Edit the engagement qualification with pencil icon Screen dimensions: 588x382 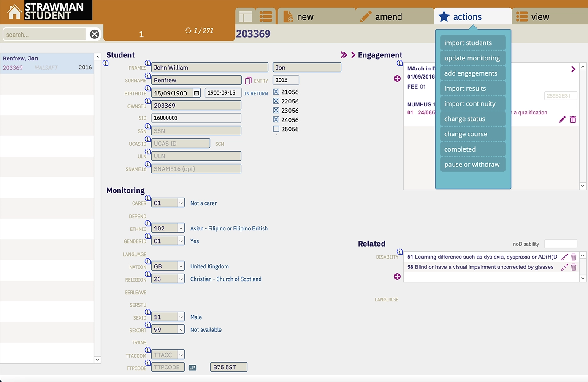(x=562, y=119)
